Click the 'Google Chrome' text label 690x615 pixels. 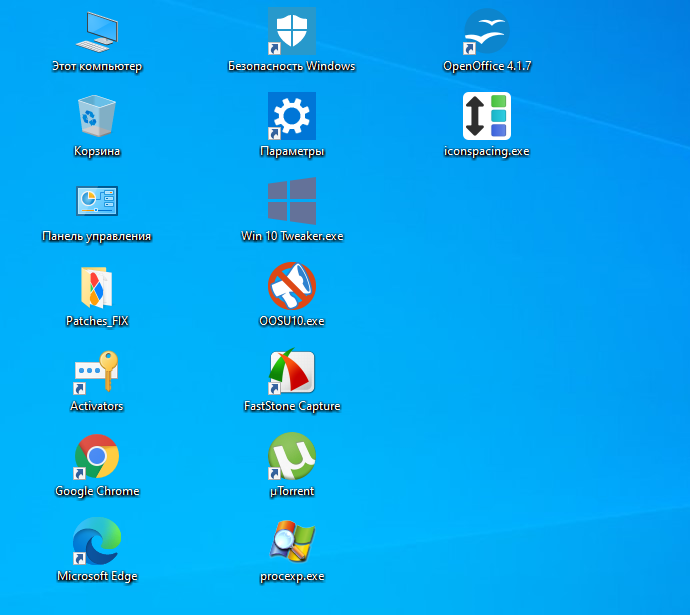[x=97, y=491]
